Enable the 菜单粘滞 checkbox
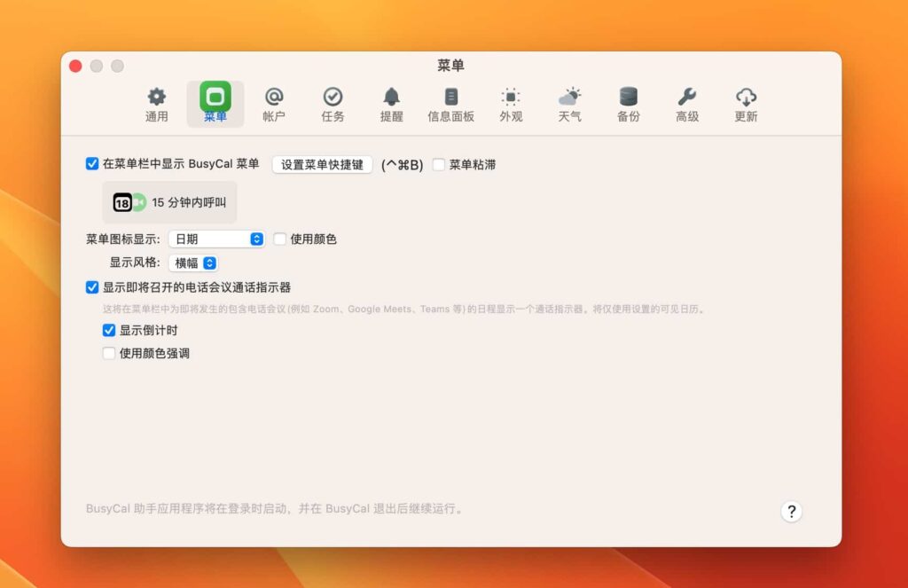Image resolution: width=908 pixels, height=588 pixels. [x=439, y=164]
